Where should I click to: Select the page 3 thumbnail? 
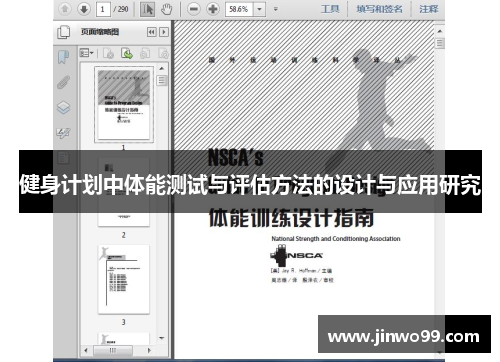124,279
